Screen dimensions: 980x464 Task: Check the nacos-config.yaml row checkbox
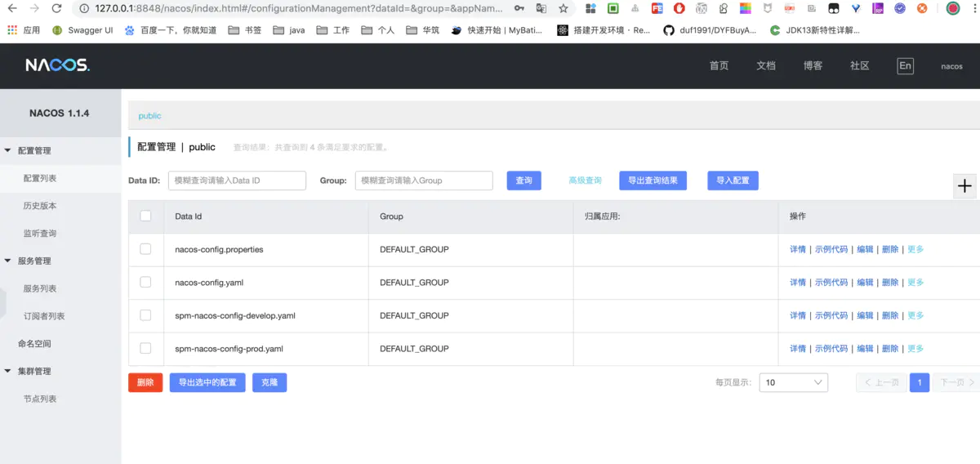pos(145,282)
